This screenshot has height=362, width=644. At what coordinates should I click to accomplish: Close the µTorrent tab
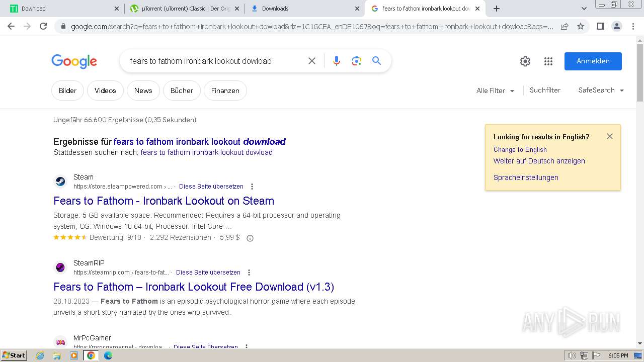tap(237, 9)
